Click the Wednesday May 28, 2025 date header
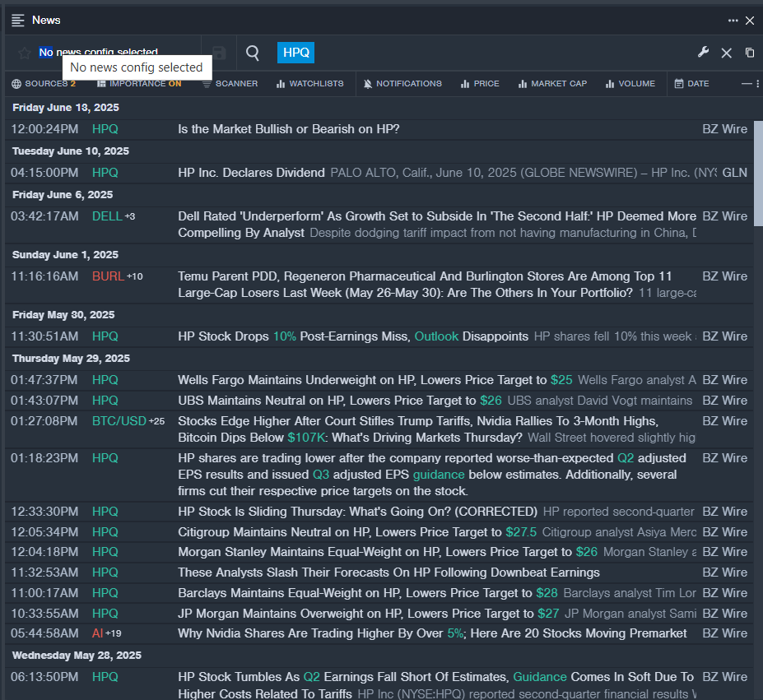Viewport: 763px width, 700px height. [x=77, y=656]
